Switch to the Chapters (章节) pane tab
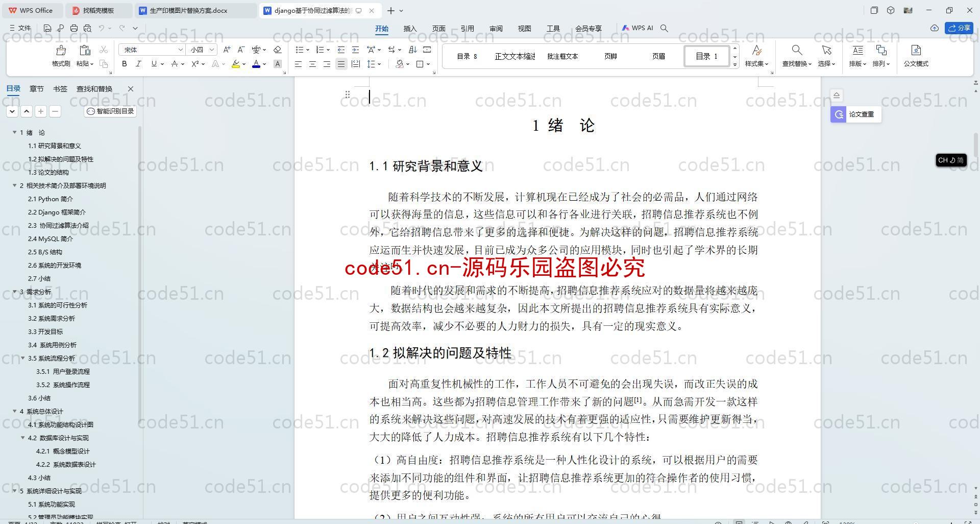The width and height of the screenshot is (980, 524). click(36, 89)
